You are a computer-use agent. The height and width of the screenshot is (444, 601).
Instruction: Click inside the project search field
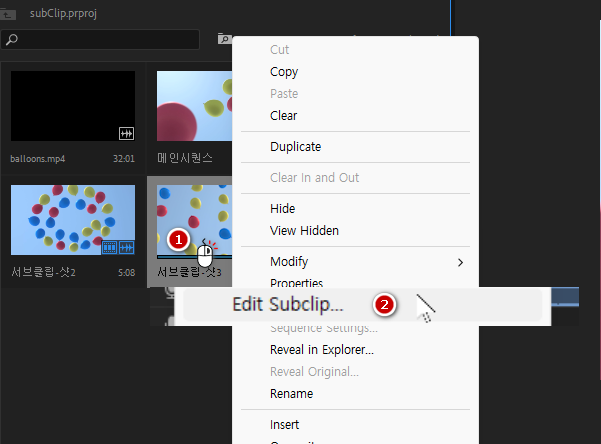[x=110, y=40]
